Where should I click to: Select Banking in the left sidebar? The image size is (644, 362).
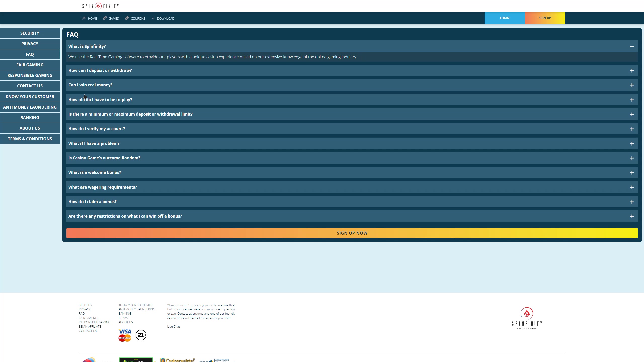click(30, 118)
